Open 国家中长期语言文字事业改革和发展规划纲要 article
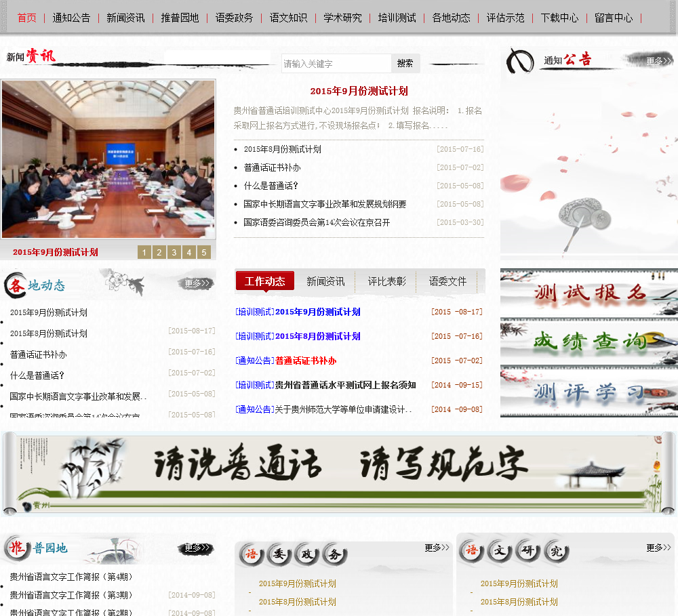The width and height of the screenshot is (678, 616). coord(325,205)
